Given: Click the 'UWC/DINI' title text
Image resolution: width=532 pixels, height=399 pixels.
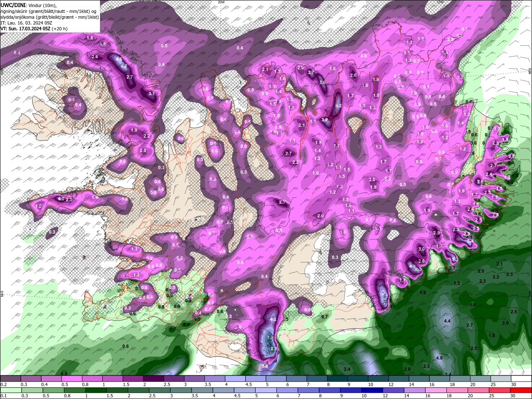Looking at the screenshot, I should coord(12,5).
